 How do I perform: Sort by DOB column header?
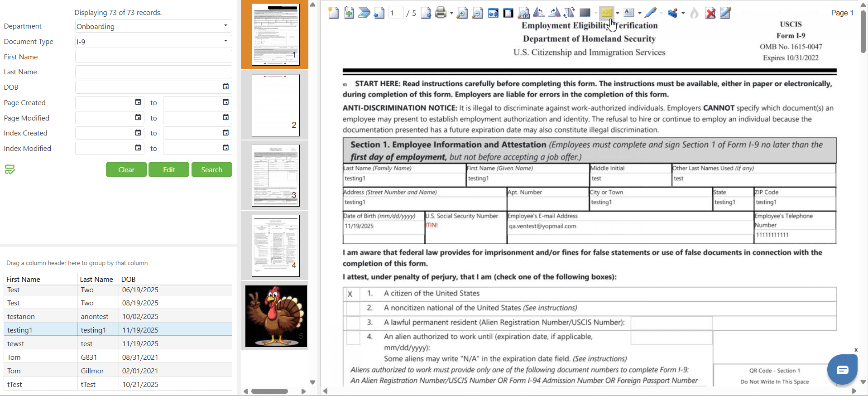point(175,279)
